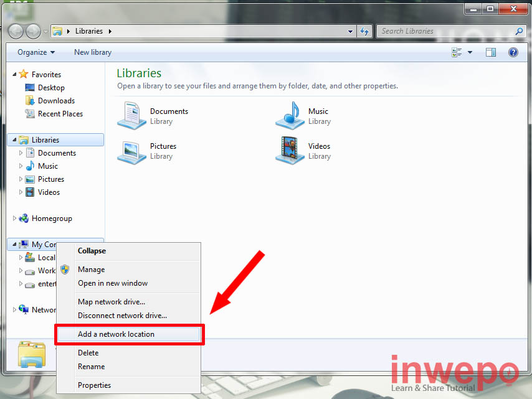This screenshot has width=532, height=399.
Task: Collapse the Libraries tree node
Action: [x=14, y=139]
